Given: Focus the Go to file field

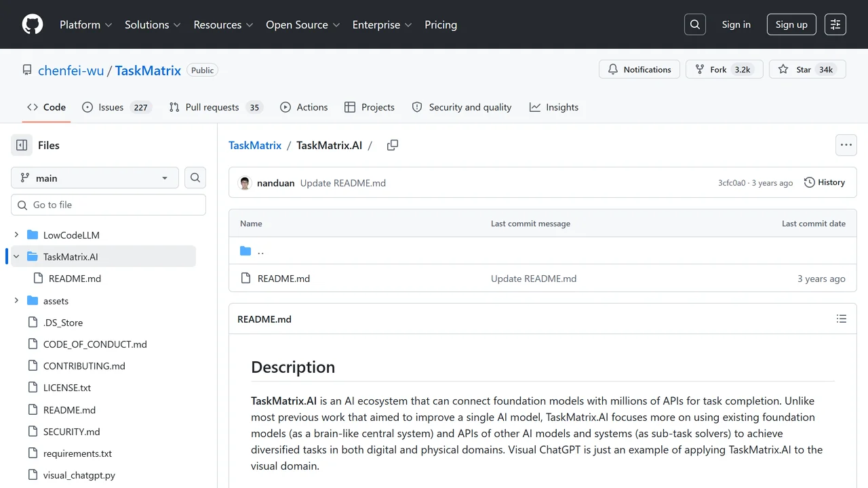Looking at the screenshot, I should 108,205.
